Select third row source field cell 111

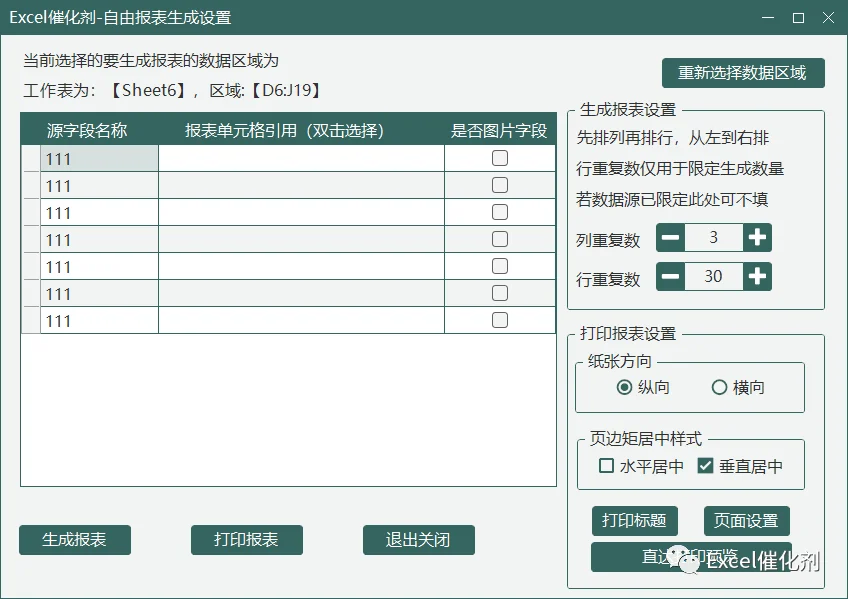pyautogui.click(x=100, y=212)
